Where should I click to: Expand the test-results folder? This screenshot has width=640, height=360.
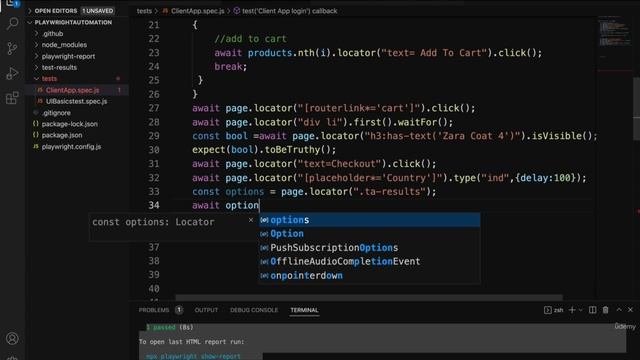pos(59,67)
